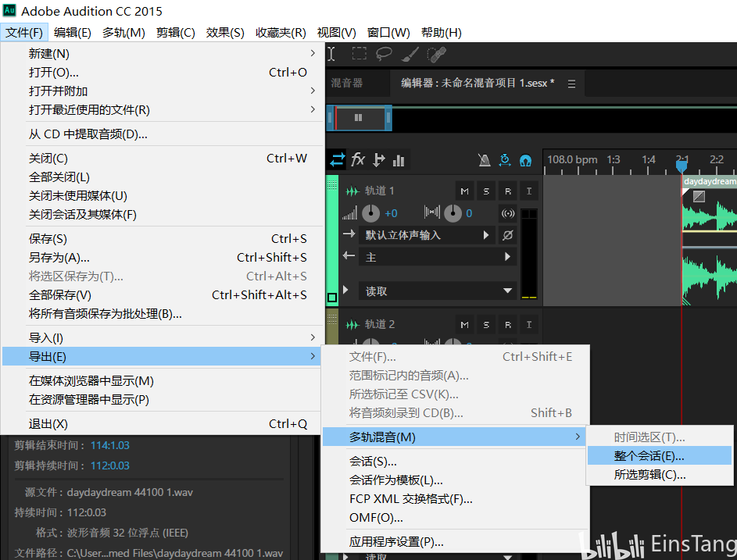Viewport: 737px width, 560px height.
Task: Open the 收藏夹(R) menu
Action: (x=281, y=33)
